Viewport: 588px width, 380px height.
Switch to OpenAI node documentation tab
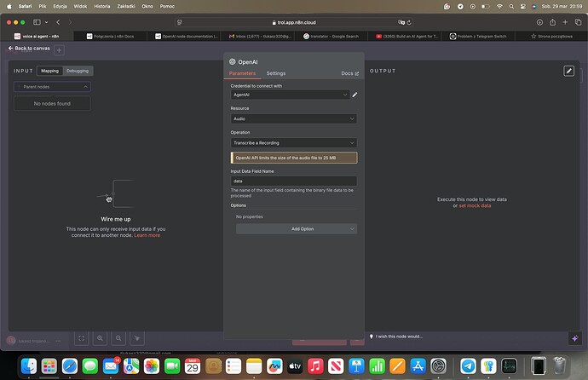[x=187, y=37]
